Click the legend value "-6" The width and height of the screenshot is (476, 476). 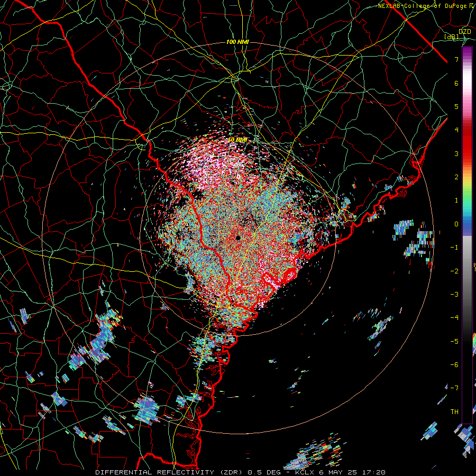pyautogui.click(x=454, y=365)
